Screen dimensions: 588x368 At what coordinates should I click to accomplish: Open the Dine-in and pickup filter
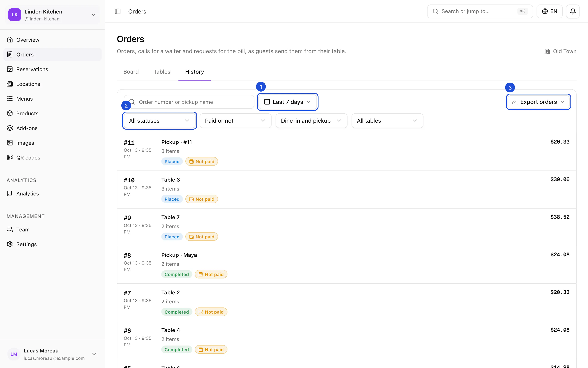pyautogui.click(x=311, y=121)
